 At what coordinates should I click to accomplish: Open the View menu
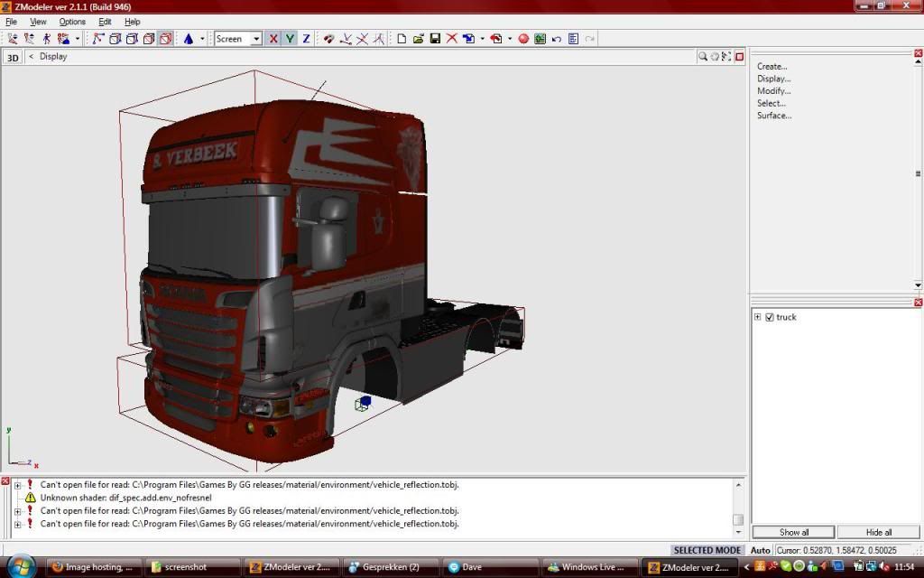(x=38, y=22)
